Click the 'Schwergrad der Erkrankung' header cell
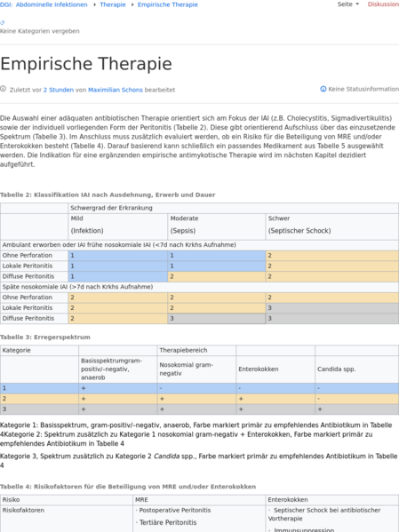The image size is (399, 532). click(234, 208)
